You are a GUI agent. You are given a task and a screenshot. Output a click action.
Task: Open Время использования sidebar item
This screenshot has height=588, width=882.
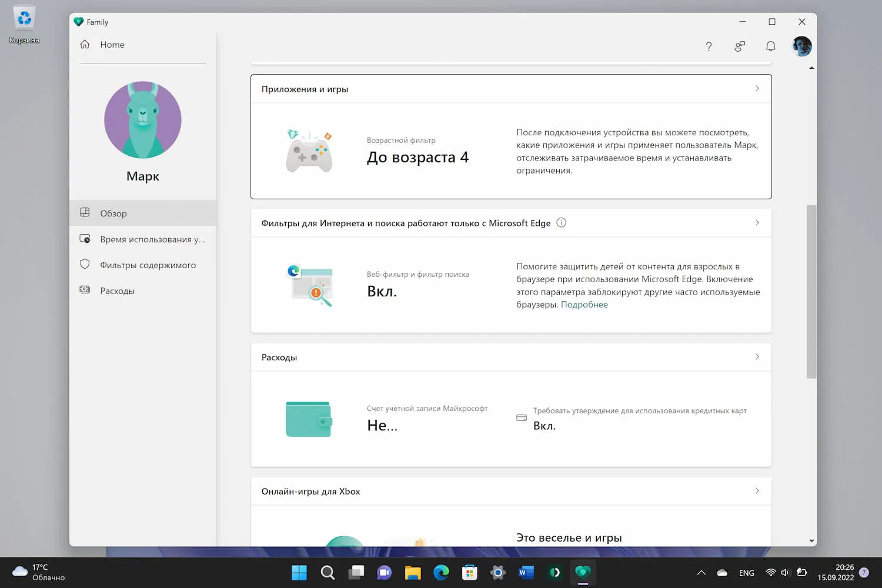tap(143, 239)
